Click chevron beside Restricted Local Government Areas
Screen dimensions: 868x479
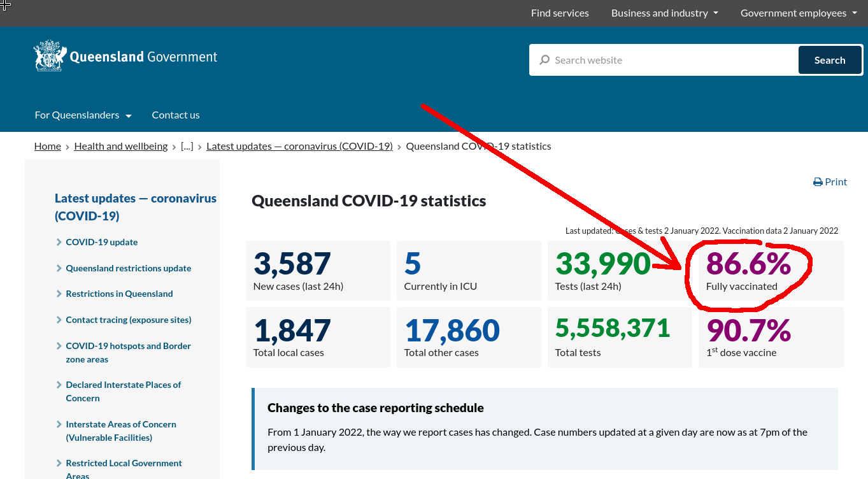click(59, 463)
